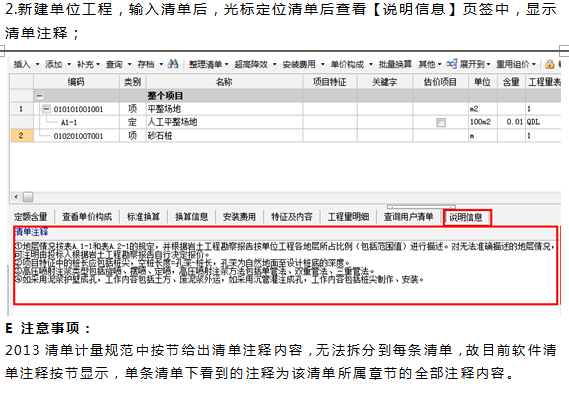The image size is (569, 396).
Task: Open the 整理清单 dropdown arrow
Action: 226,65
